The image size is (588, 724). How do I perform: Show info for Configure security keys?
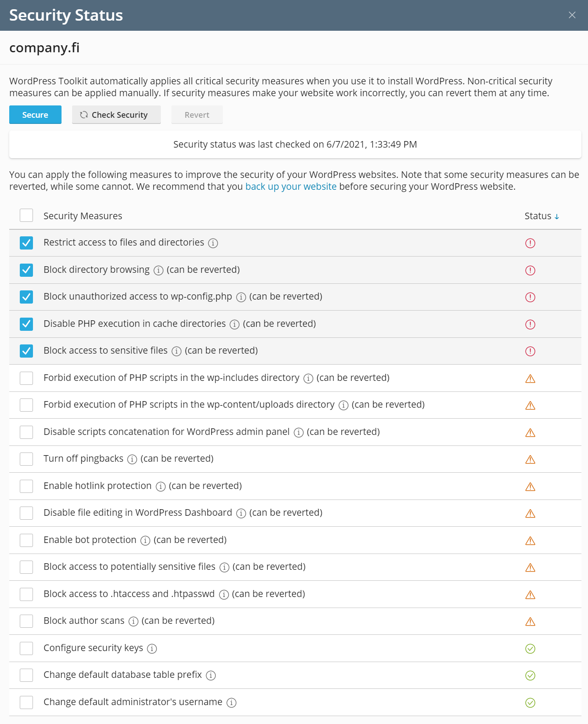coord(152,648)
